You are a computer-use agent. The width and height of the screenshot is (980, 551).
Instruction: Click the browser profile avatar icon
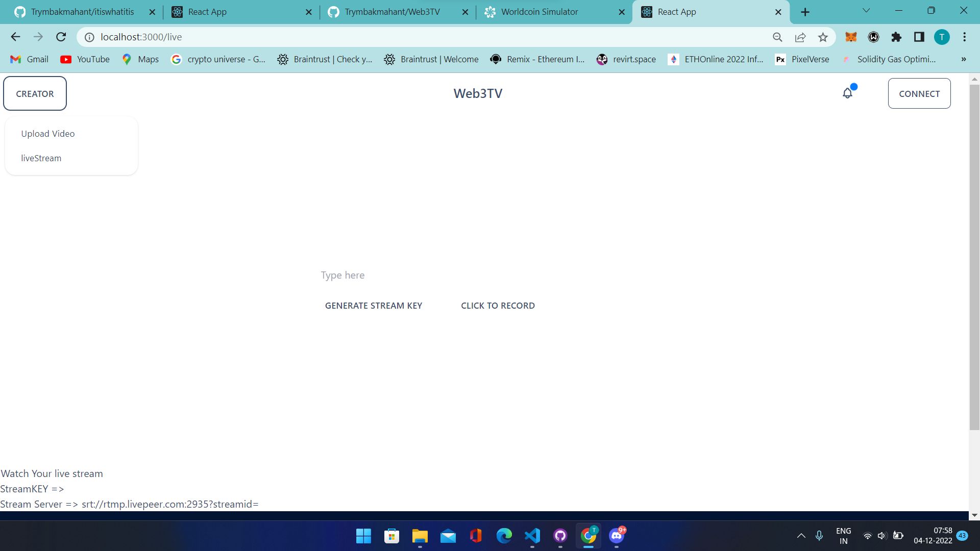coord(942,37)
